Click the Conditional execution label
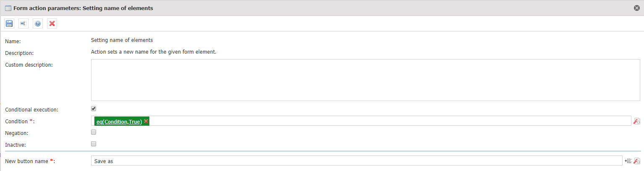 click(x=31, y=110)
